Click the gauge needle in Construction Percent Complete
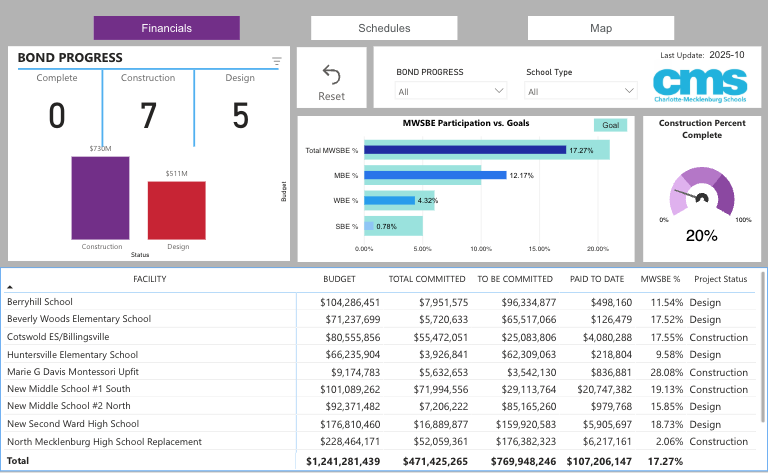The image size is (768, 473). pos(688,193)
